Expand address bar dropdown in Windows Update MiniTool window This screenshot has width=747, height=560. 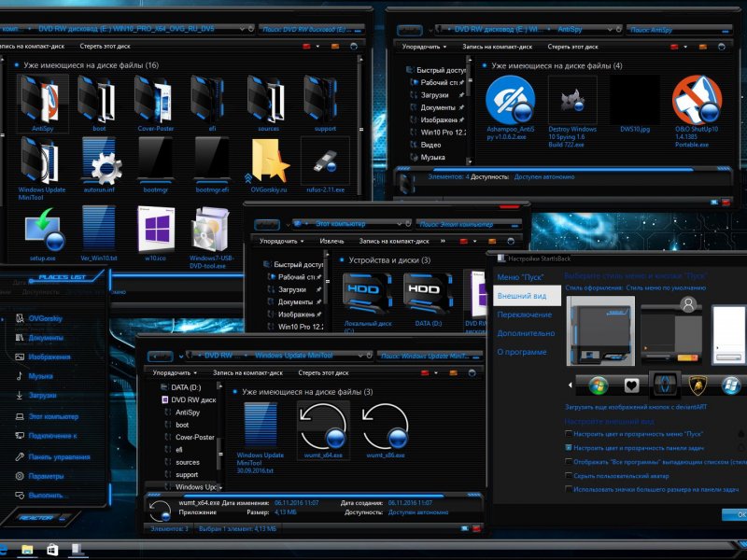point(361,356)
